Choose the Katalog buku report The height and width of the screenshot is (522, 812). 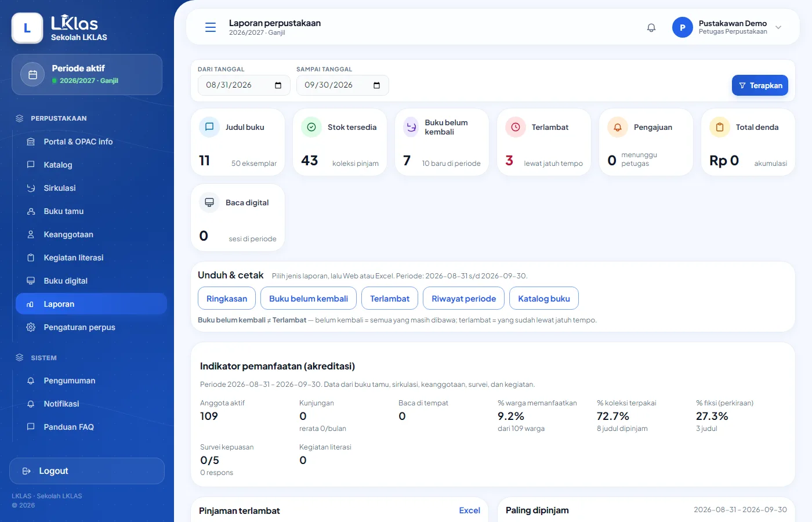click(x=544, y=299)
